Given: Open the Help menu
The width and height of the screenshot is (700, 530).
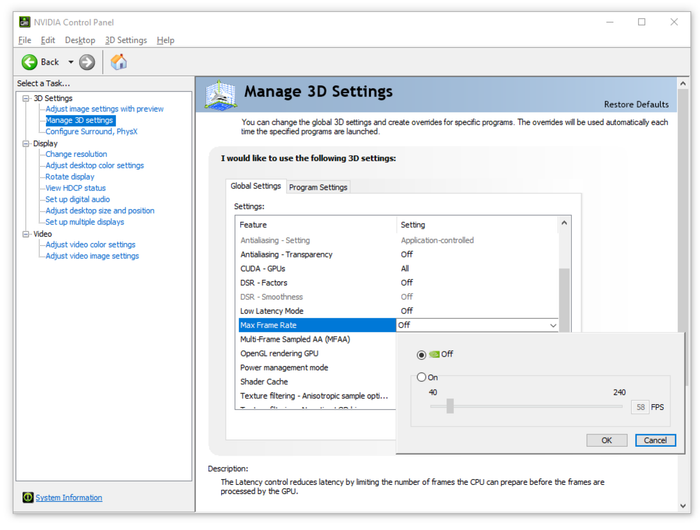Looking at the screenshot, I should 165,40.
